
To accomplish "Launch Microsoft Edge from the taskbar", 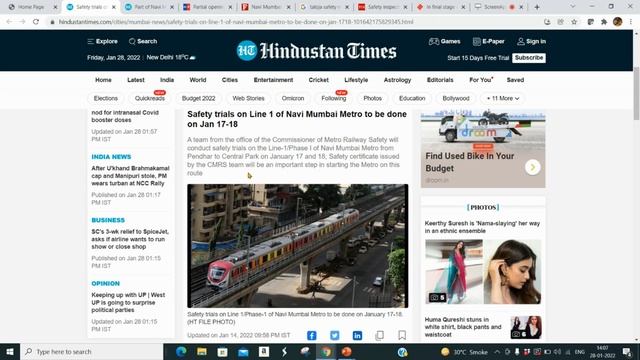I will tap(181, 351).
